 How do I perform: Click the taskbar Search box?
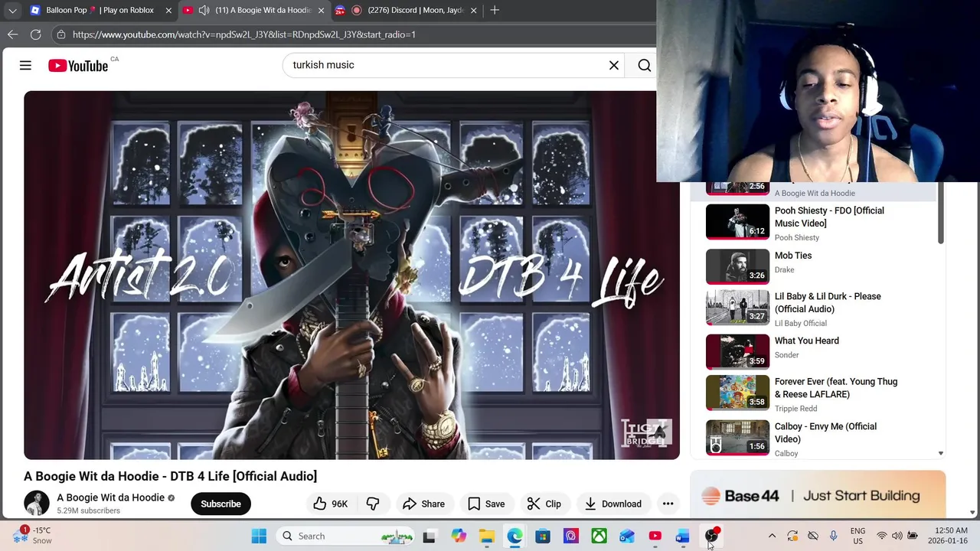point(346,536)
